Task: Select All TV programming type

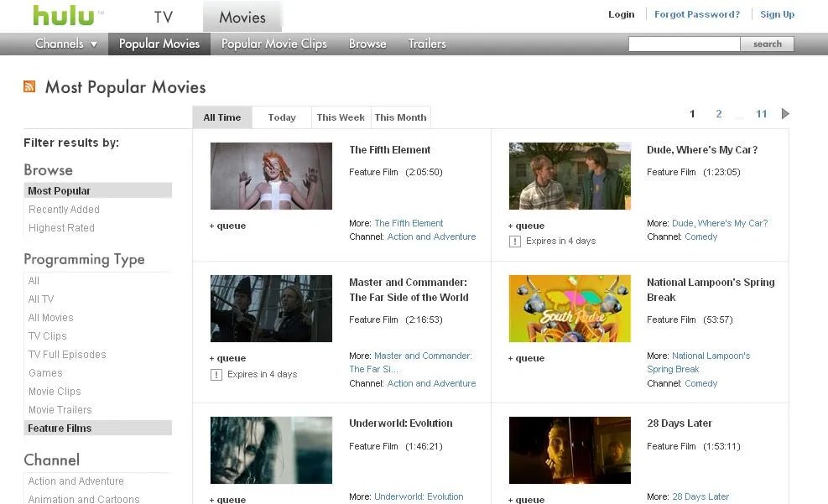Action: (41, 299)
